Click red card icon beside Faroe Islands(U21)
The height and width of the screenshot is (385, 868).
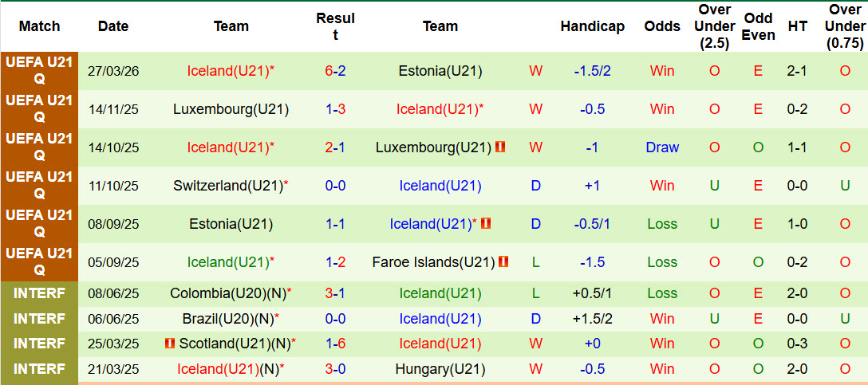point(503,261)
